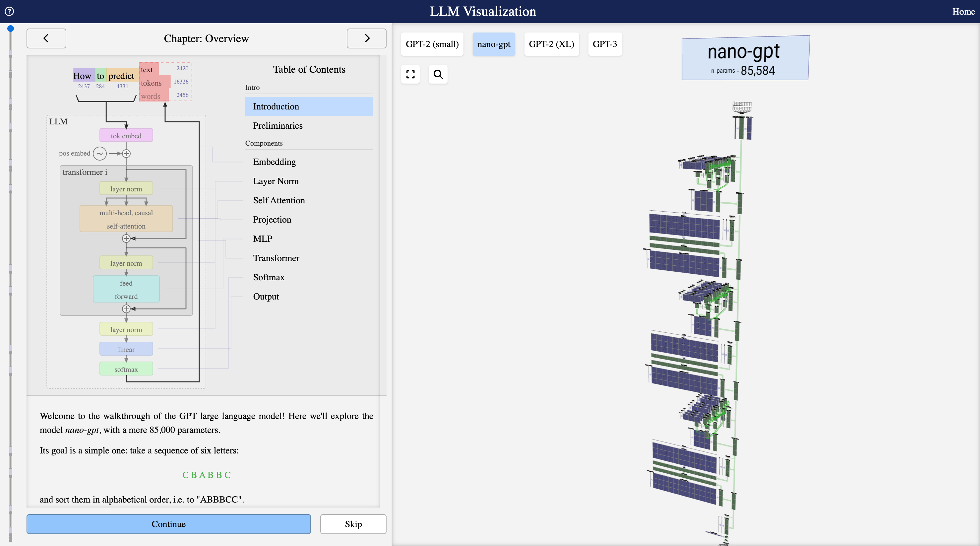Viewport: 980px width, 546px height.
Task: Click the help question mark icon
Action: 10,11
